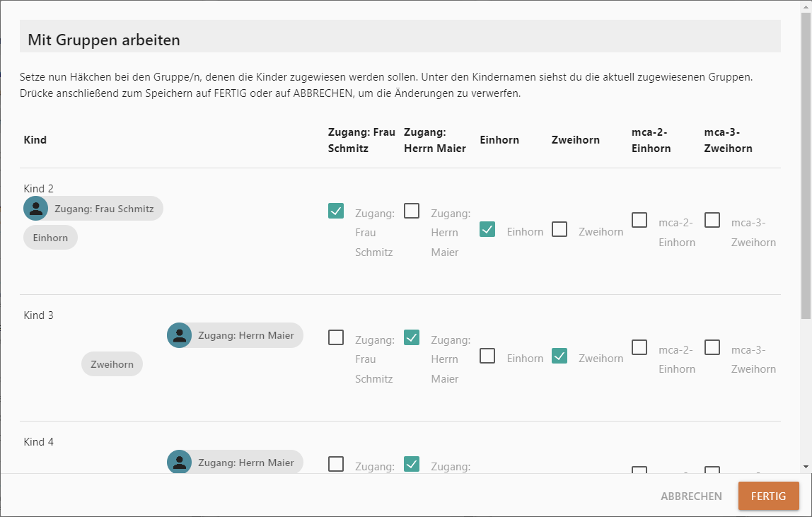Uncheck Zweihorn group for Kind 3

tap(559, 356)
